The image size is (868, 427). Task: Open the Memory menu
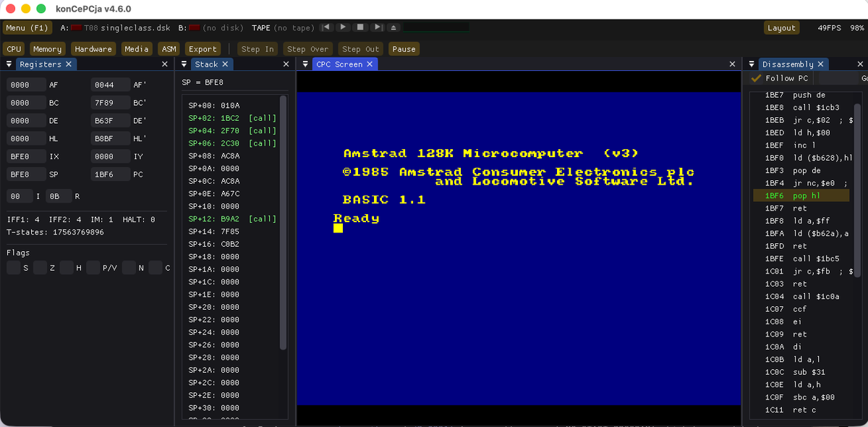coord(47,49)
